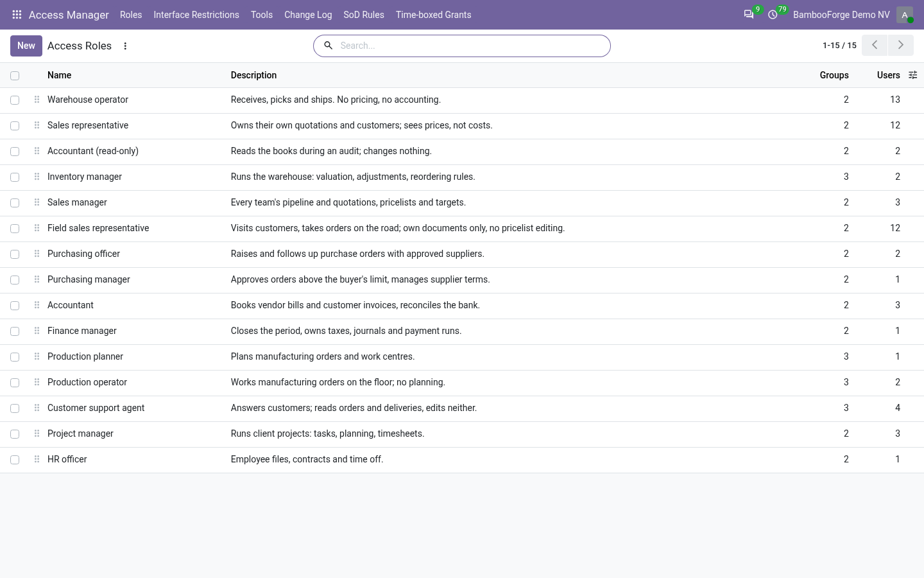Tick the Inventory manager checkbox
Viewport: 924px width, 578px height.
[x=15, y=177]
